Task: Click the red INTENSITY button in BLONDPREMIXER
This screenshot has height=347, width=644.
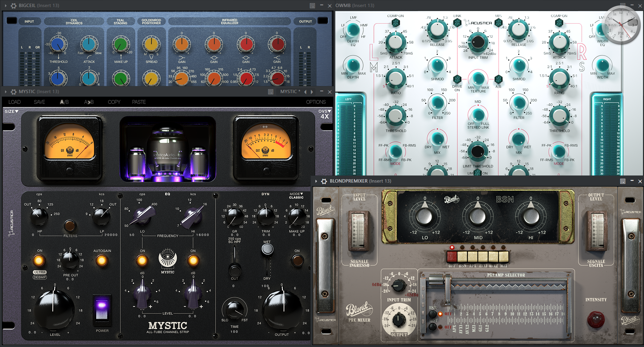Action: pos(596,319)
